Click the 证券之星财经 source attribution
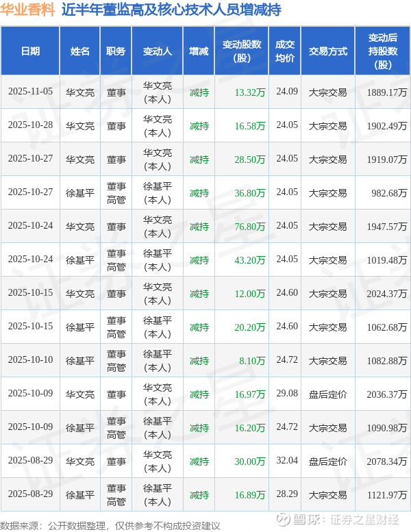The width and height of the screenshot is (411, 532). coord(365,520)
